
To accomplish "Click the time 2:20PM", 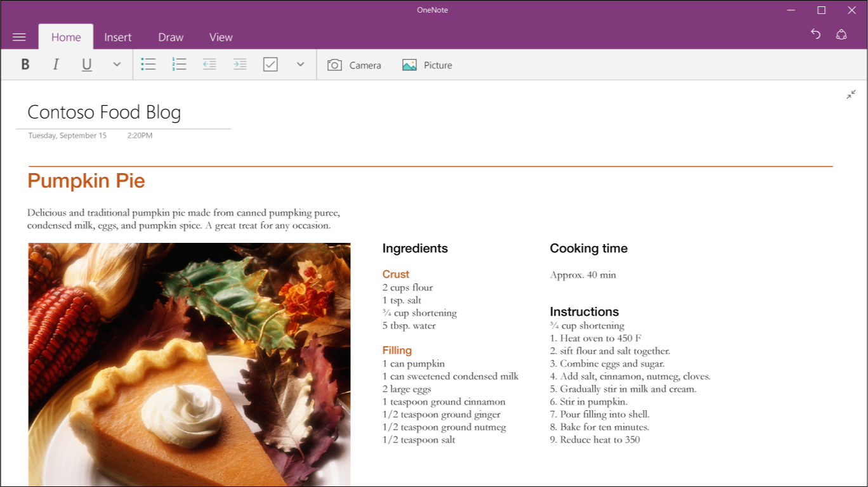I will [x=140, y=136].
